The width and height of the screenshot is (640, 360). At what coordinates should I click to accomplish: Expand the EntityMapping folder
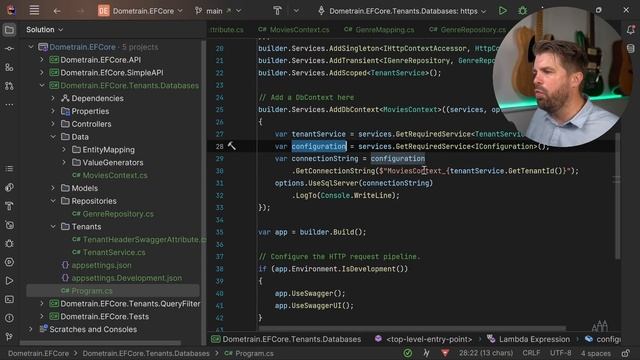tap(64, 150)
